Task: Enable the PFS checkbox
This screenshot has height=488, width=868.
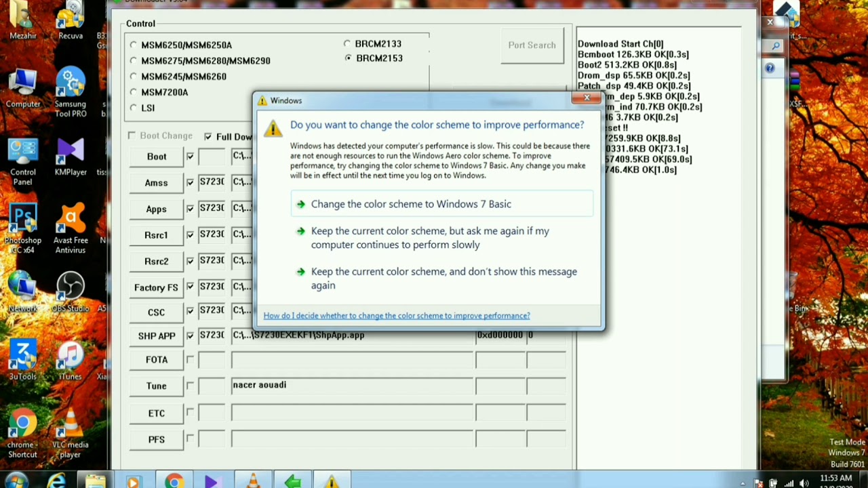Action: 190,439
